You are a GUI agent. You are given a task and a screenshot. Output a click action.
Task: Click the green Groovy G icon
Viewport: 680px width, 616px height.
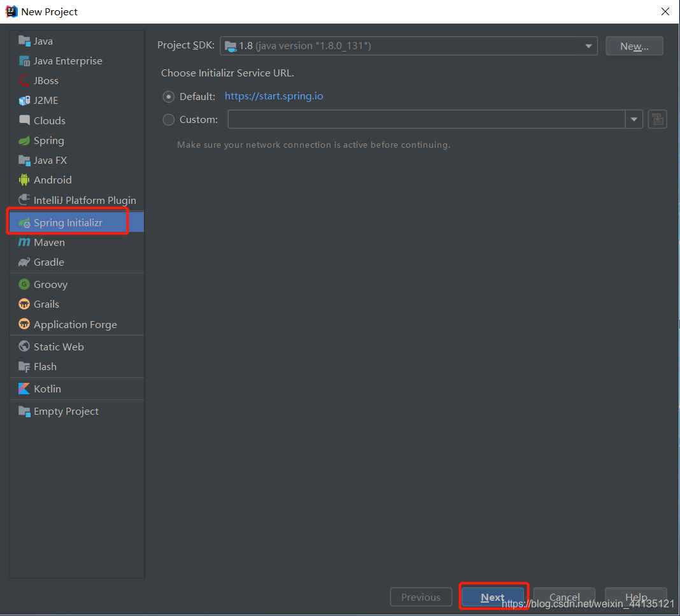tap(24, 284)
